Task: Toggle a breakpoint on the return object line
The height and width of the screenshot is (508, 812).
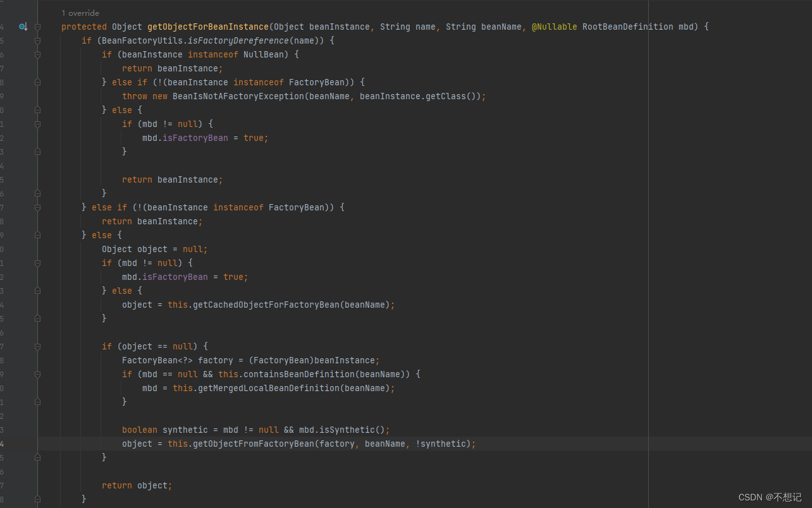Action: coord(19,485)
